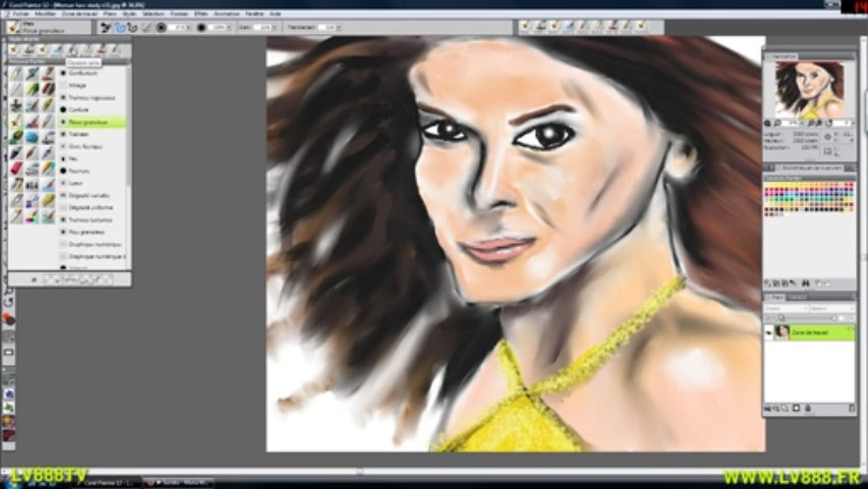Select the Dégradé uniforme brush variant
The height and width of the screenshot is (489, 868).
92,208
